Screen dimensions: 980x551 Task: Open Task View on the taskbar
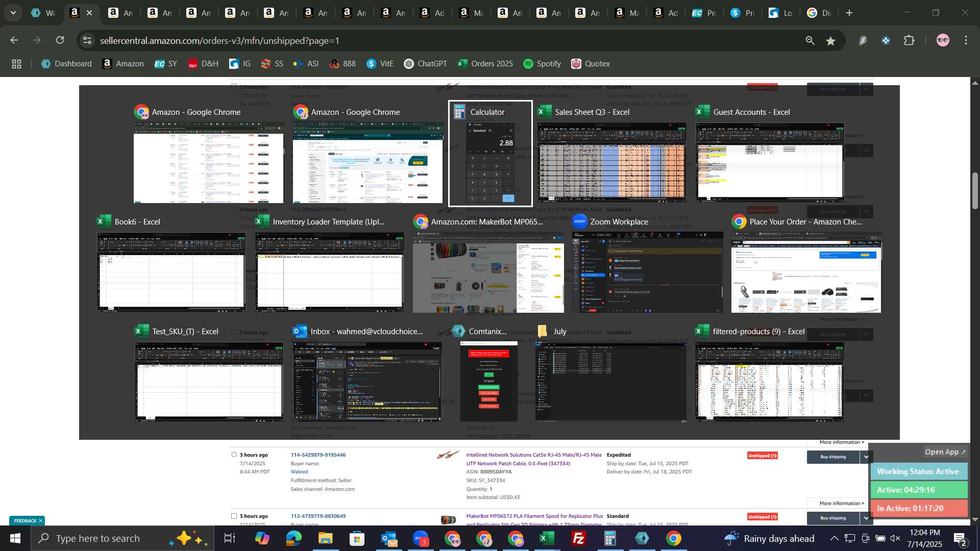tap(230, 538)
